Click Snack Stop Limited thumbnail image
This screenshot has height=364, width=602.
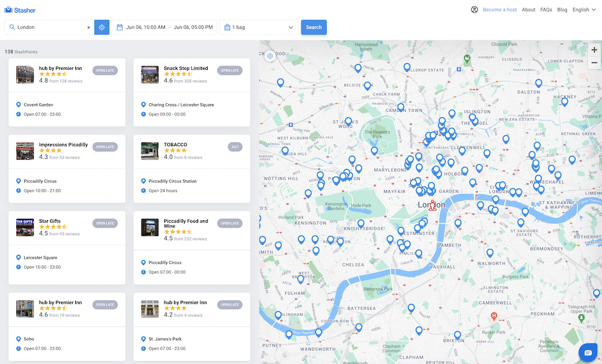(x=150, y=75)
